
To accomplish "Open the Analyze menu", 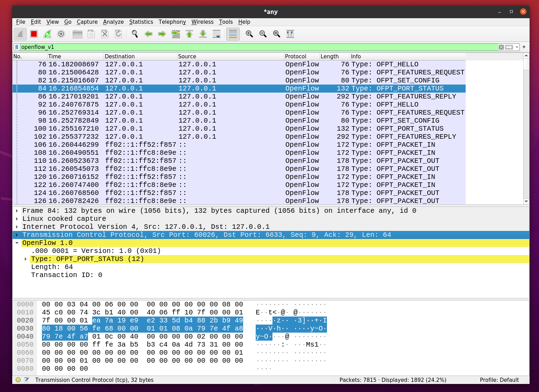I will [113, 22].
